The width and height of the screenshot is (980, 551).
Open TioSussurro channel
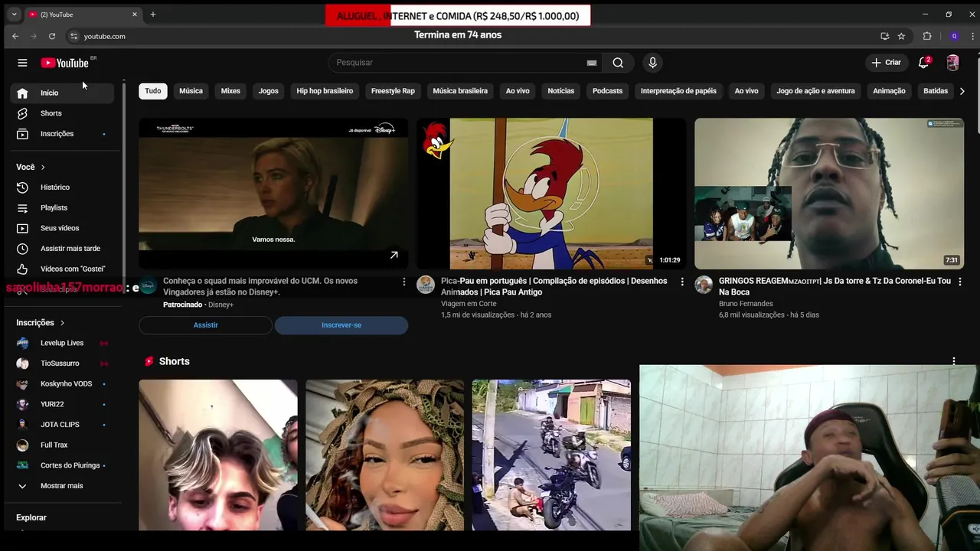(x=63, y=364)
